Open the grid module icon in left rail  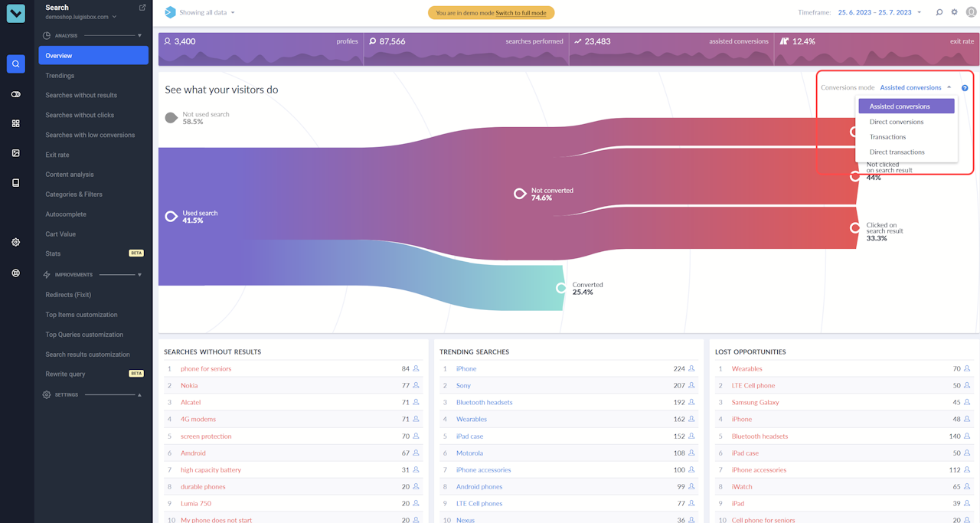click(16, 123)
